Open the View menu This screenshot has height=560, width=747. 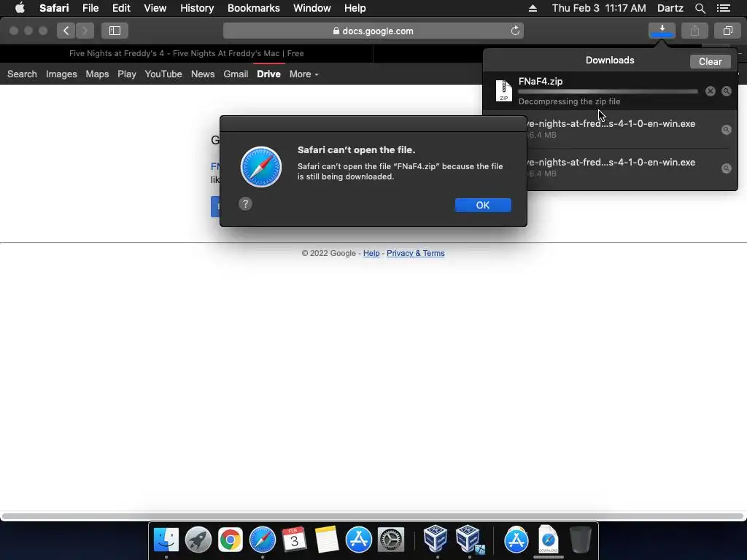click(155, 8)
